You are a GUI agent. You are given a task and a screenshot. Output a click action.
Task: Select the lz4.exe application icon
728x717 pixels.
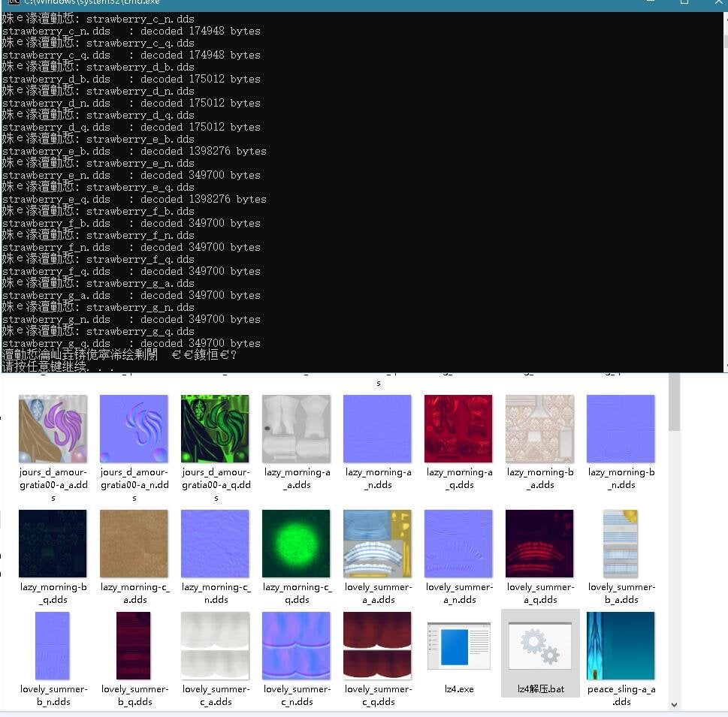click(459, 646)
